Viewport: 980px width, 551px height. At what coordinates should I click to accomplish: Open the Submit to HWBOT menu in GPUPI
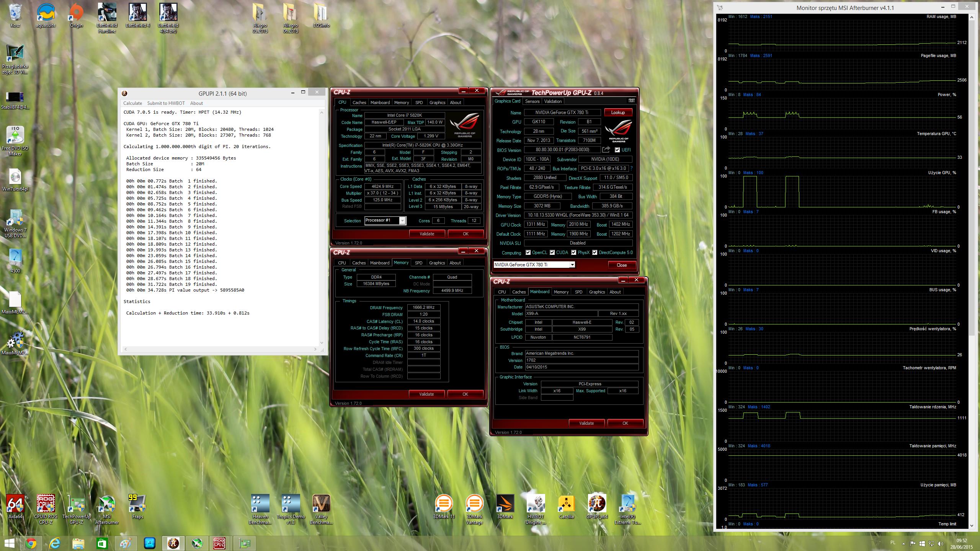[166, 103]
